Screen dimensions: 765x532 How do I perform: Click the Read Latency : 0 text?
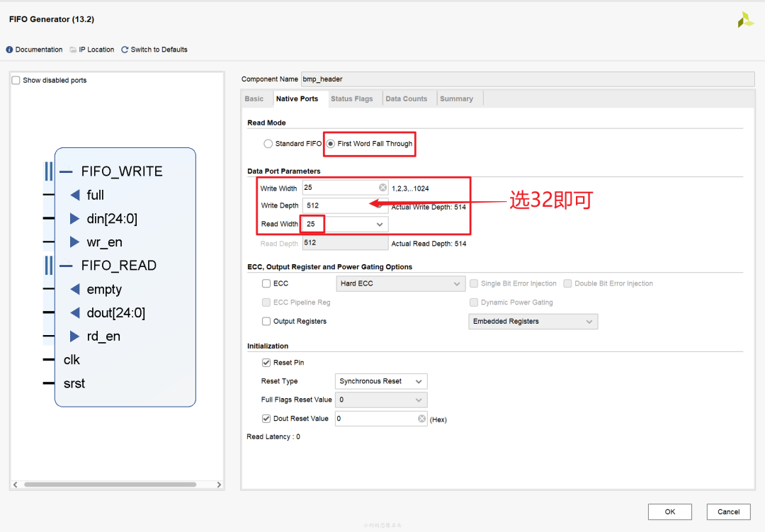click(x=273, y=437)
